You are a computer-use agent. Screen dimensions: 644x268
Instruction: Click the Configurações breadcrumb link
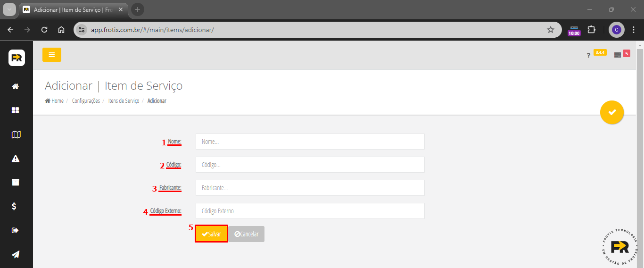point(86,101)
